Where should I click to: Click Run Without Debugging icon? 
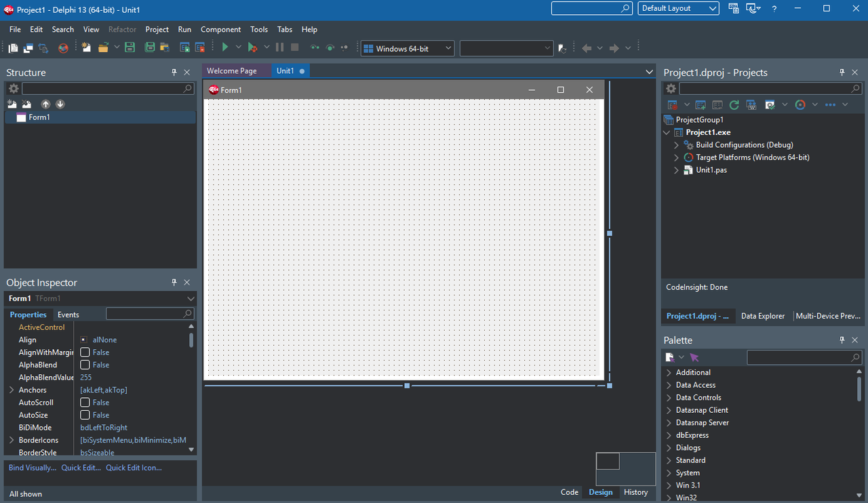[252, 47]
